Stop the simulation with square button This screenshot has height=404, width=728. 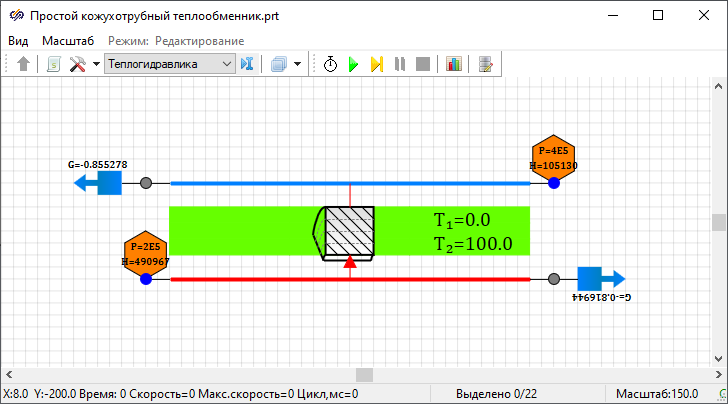coord(422,64)
